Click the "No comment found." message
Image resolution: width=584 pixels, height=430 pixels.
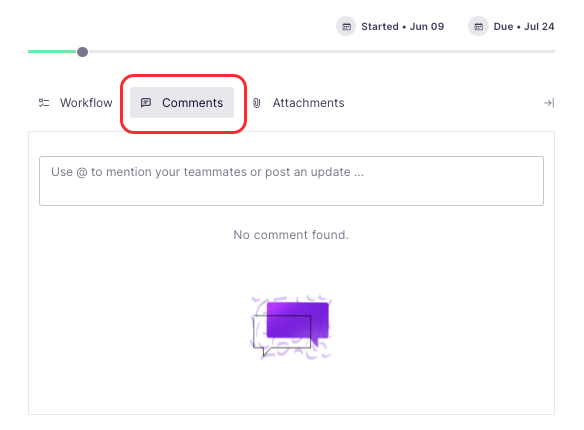point(291,235)
